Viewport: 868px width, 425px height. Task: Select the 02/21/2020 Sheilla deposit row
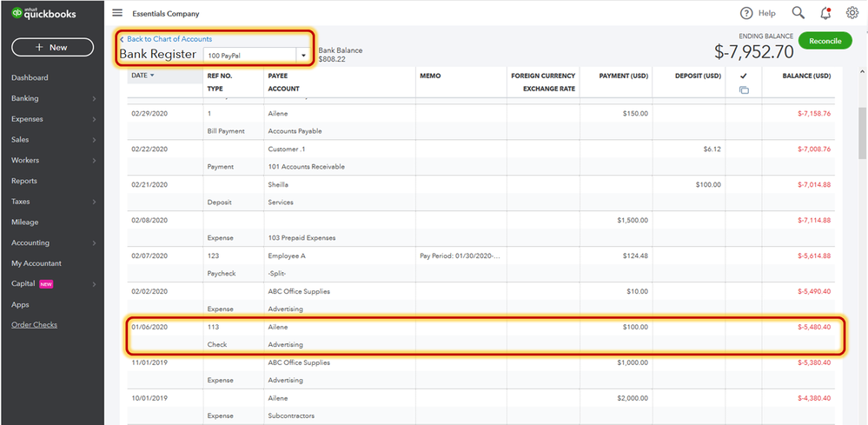pos(481,193)
